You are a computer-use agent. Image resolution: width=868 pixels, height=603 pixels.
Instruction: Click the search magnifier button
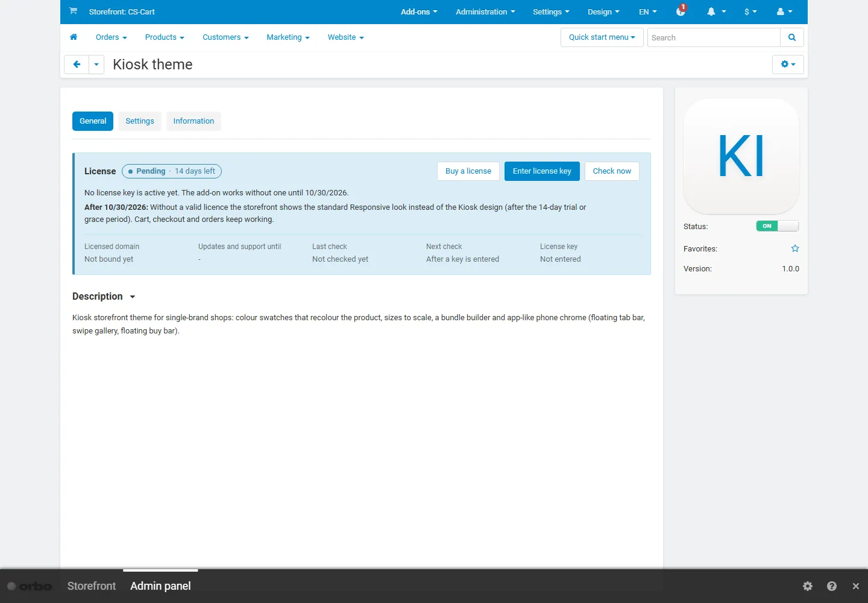792,37
